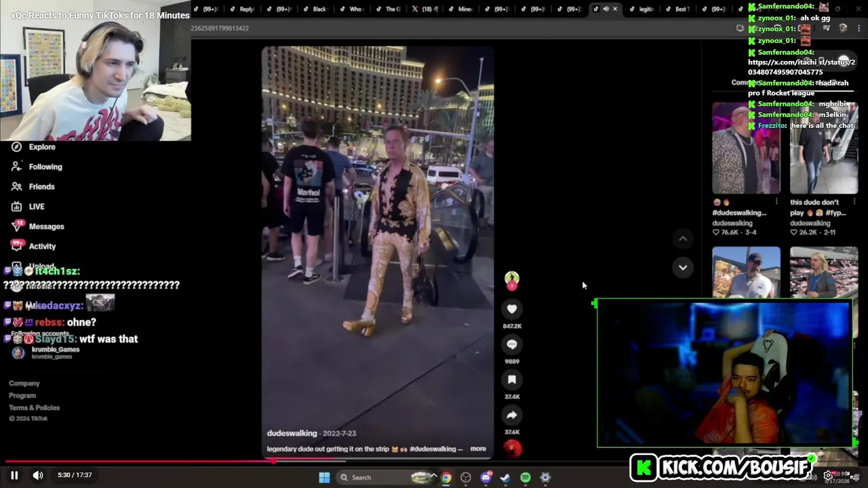Mute audio on the active TikTok tab

coord(606,9)
